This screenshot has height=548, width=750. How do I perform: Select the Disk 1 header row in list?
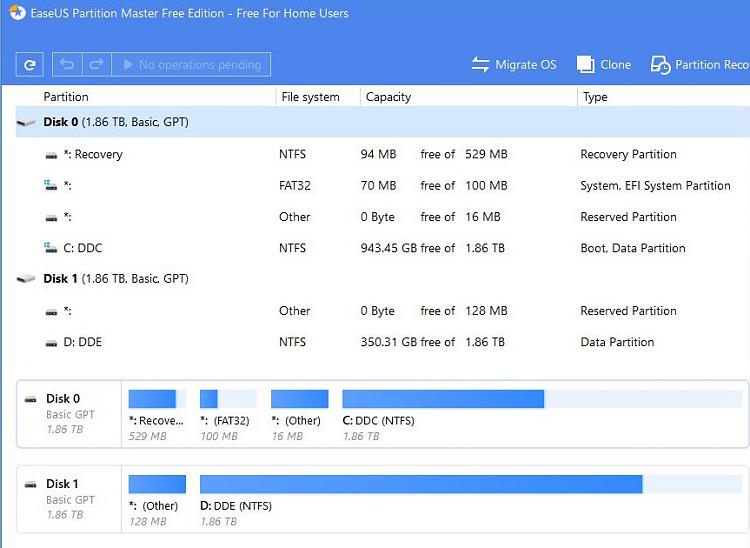tap(383, 278)
